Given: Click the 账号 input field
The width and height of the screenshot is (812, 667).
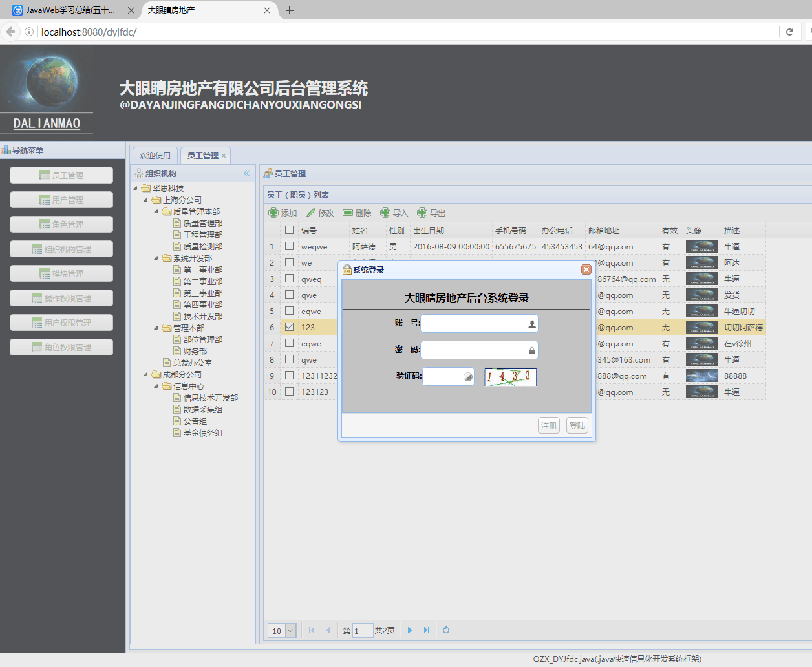Looking at the screenshot, I should pos(475,324).
